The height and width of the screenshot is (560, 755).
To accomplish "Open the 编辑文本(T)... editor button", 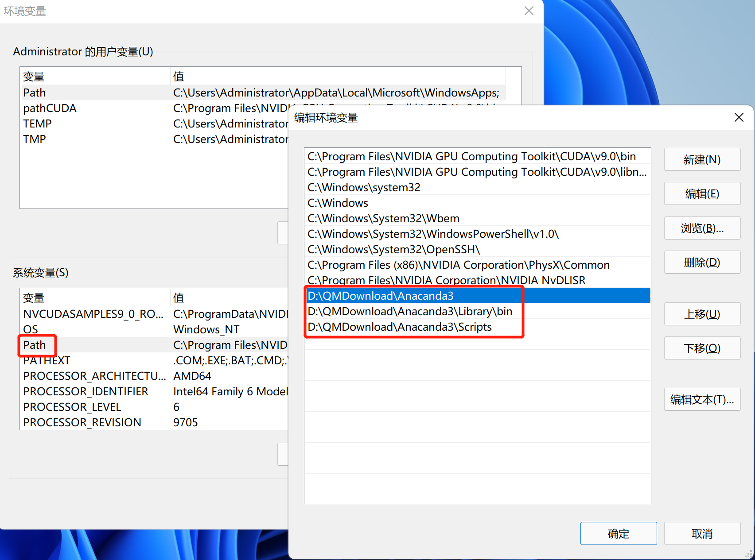I will tap(702, 399).
